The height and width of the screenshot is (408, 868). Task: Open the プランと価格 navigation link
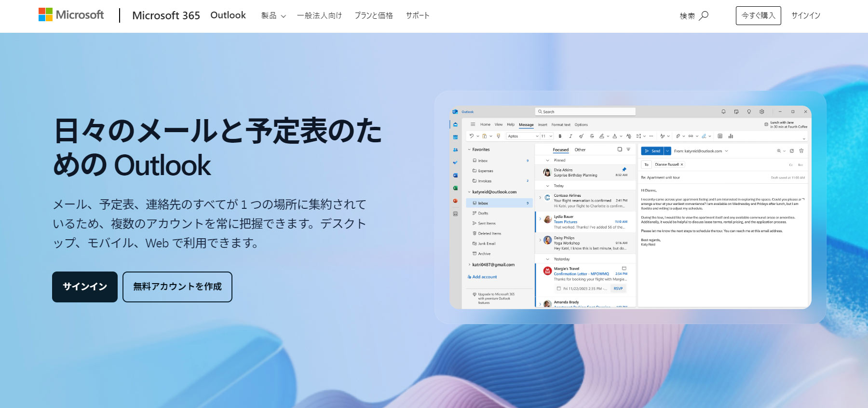[x=374, y=15]
